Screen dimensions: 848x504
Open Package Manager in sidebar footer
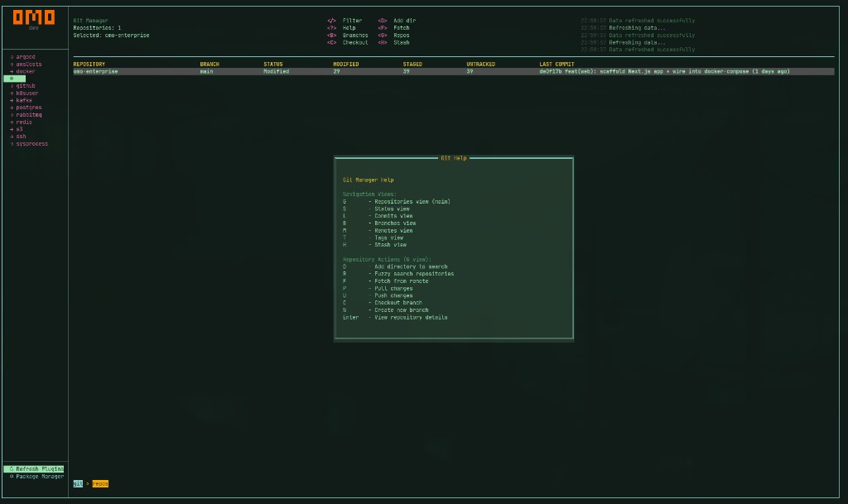tap(36, 477)
